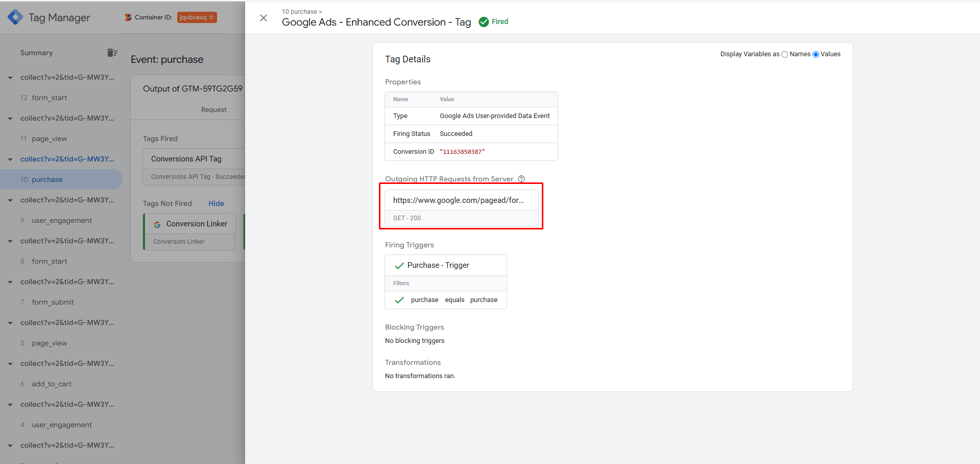The image size is (980, 464).
Task: Select the 7 form_submit event
Action: coord(53,302)
